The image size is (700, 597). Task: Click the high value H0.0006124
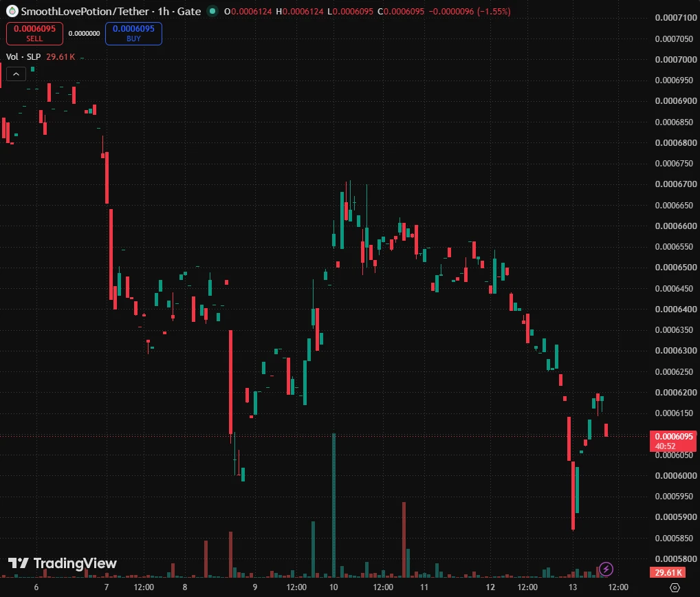[300, 11]
